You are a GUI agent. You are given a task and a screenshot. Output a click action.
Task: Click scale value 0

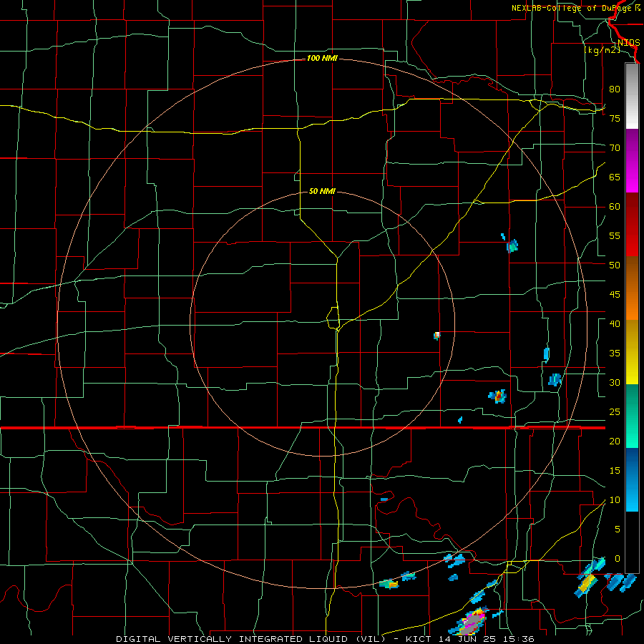pyautogui.click(x=617, y=559)
